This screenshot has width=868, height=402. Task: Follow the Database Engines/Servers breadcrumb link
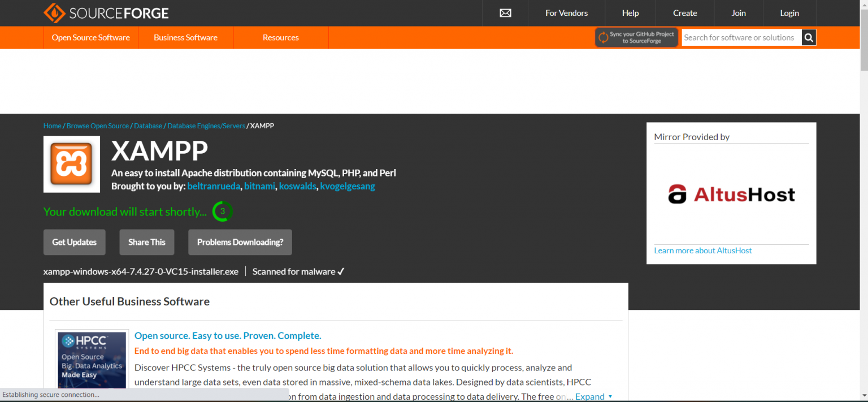pos(206,126)
